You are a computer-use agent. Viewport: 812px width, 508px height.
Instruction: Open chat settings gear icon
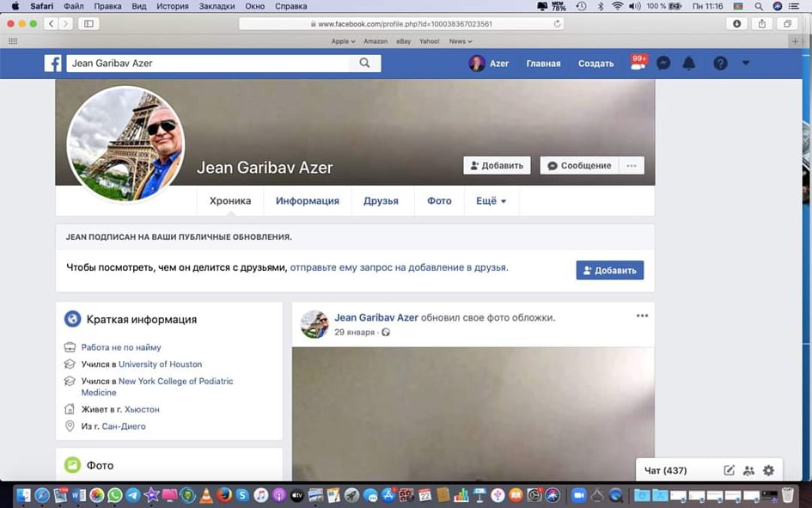coord(768,470)
